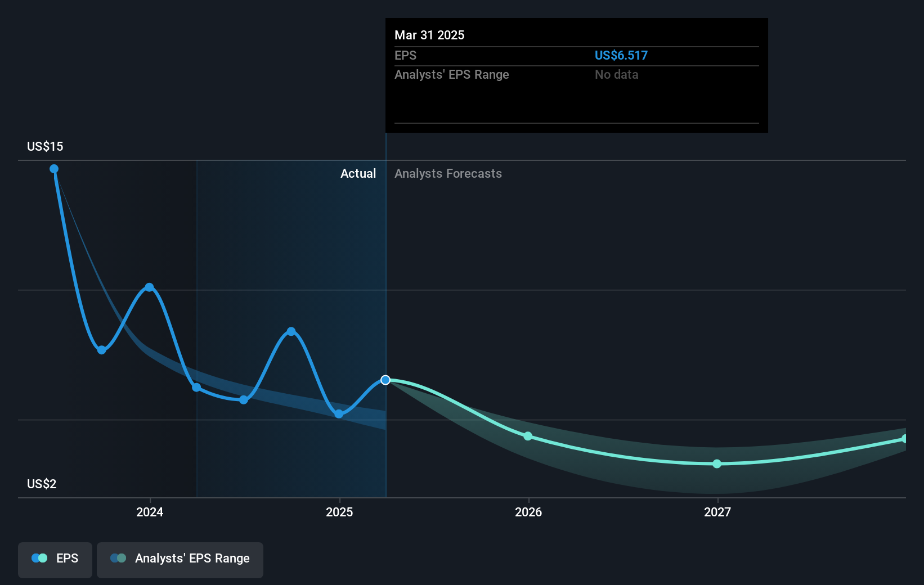
Task: Click the blue-teal EPS legend dot icon
Action: [39, 558]
